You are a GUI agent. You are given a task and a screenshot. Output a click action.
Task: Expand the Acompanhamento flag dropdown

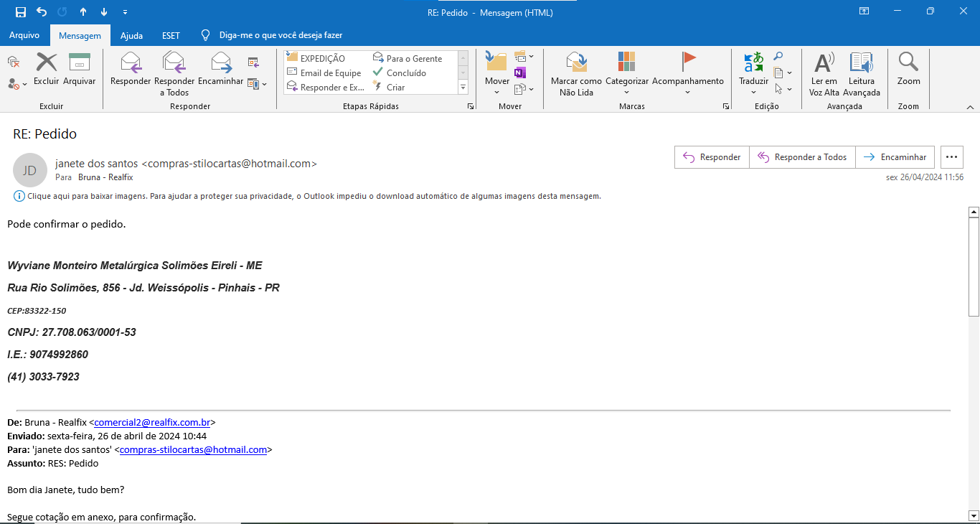tap(687, 93)
